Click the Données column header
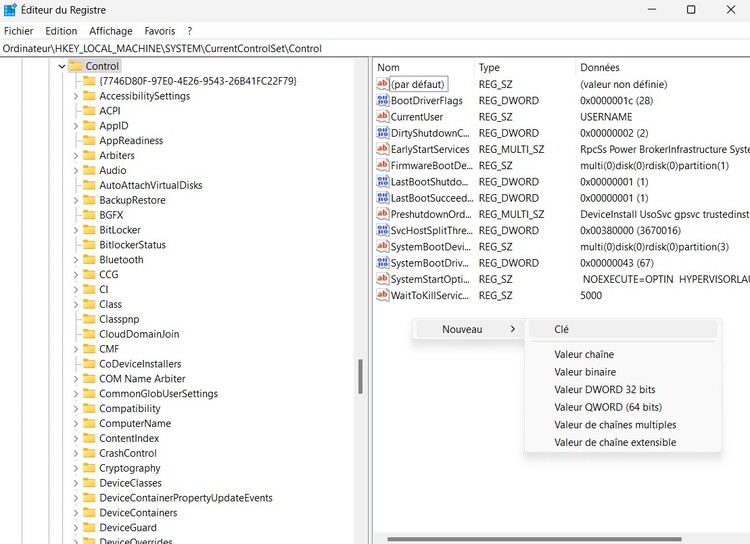The height and width of the screenshot is (544, 750). [x=600, y=67]
